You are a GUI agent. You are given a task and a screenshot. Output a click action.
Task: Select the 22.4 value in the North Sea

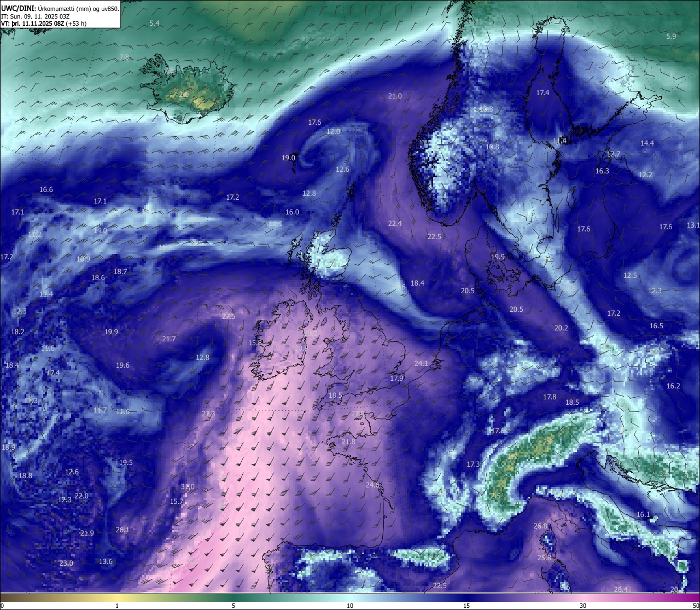pyautogui.click(x=395, y=223)
